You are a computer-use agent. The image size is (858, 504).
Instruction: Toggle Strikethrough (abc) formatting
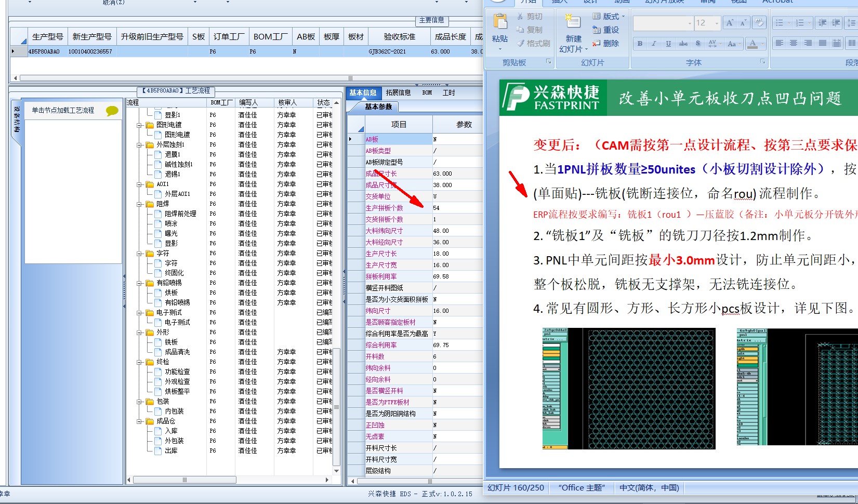[x=683, y=44]
